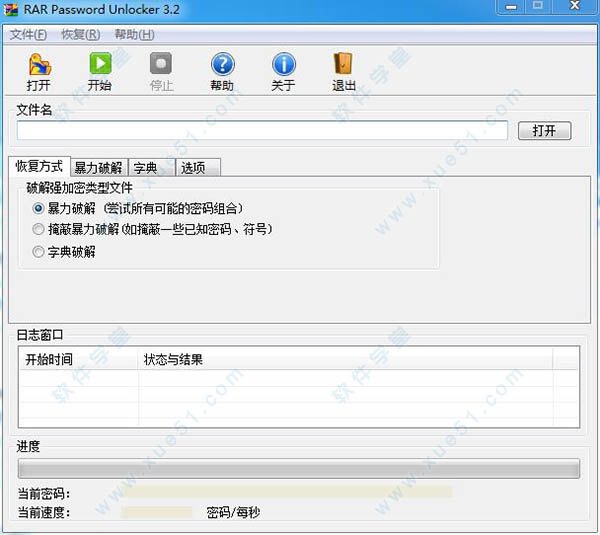Click the progress (进度) bar
Viewport: 600px width, 535px height.
pos(299,469)
